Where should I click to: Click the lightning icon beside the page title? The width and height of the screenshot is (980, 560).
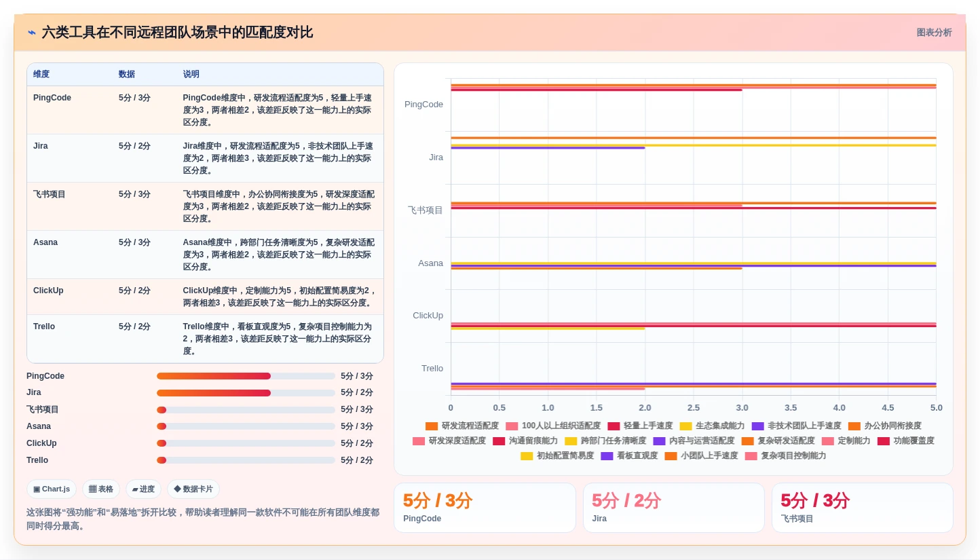click(32, 33)
